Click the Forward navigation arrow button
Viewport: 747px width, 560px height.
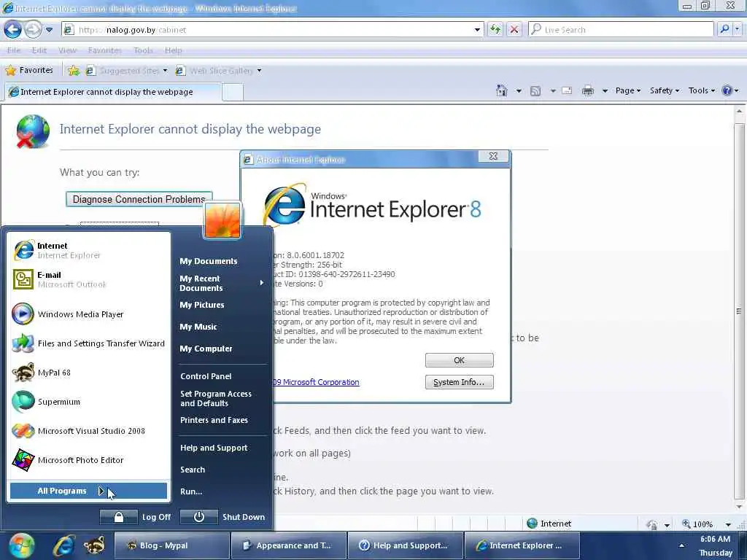(33, 29)
